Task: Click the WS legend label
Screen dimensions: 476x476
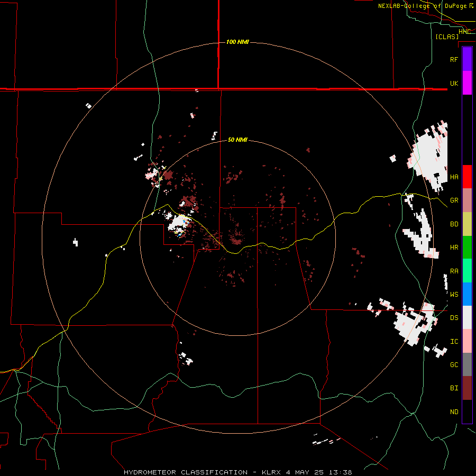Action: 454,294
